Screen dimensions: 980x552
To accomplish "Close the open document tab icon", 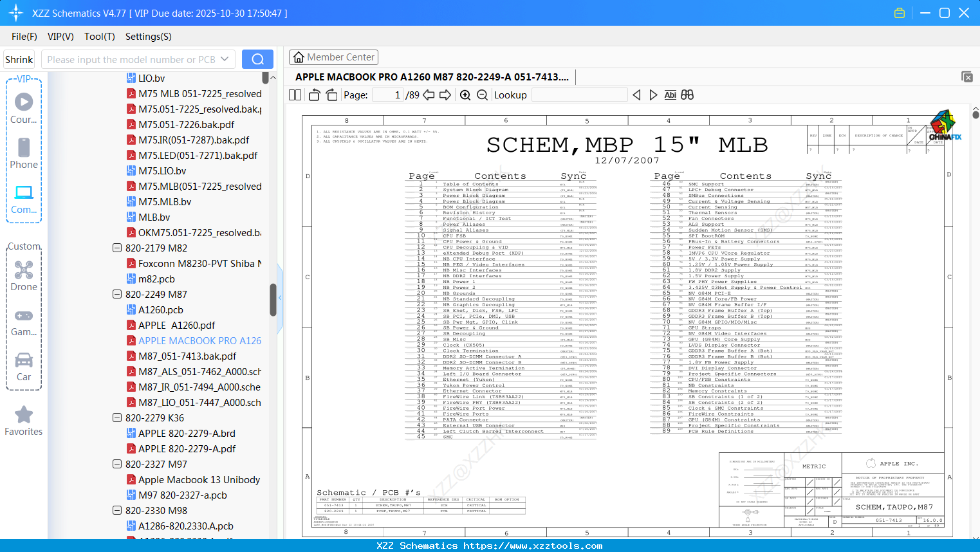I will coord(967,77).
